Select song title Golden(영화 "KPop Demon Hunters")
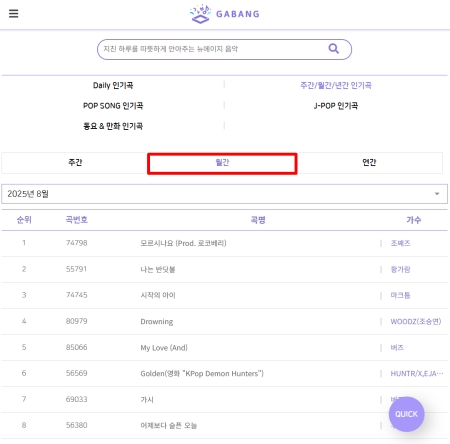This screenshot has height=444, width=450. [202, 374]
